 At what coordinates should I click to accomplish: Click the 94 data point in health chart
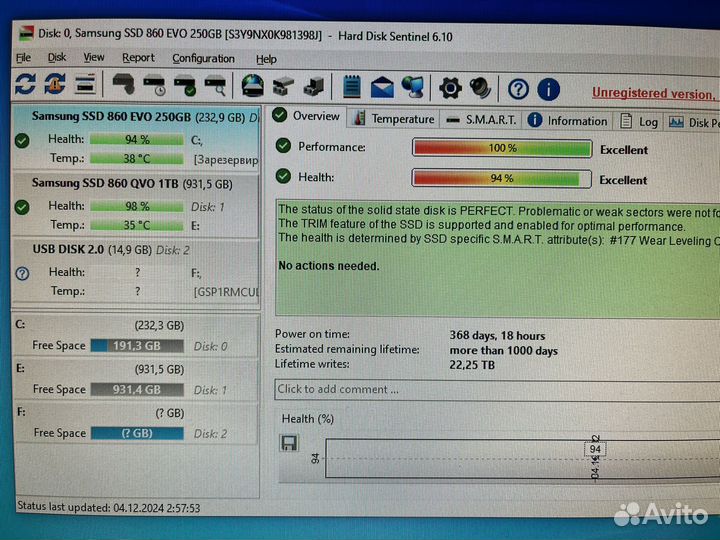[x=595, y=449]
